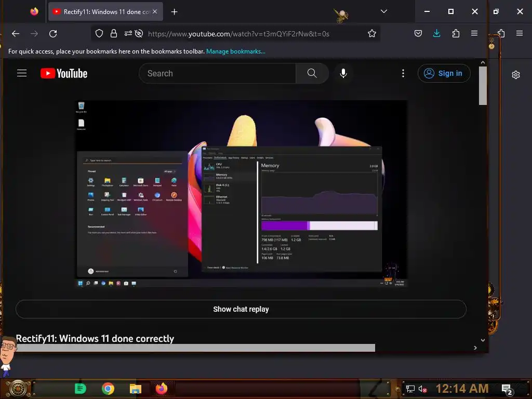The width and height of the screenshot is (532, 399).
Task: Click the address bar URL
Action: click(238, 34)
